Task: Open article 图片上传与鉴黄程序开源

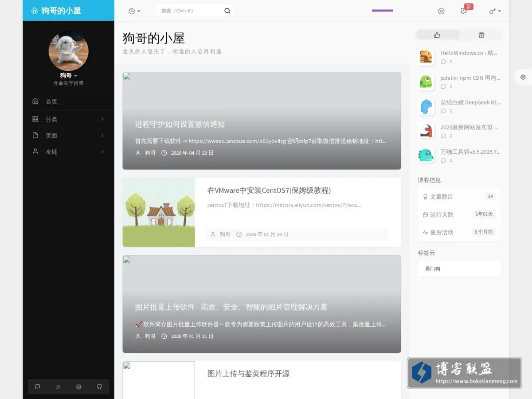Action: pos(248,374)
